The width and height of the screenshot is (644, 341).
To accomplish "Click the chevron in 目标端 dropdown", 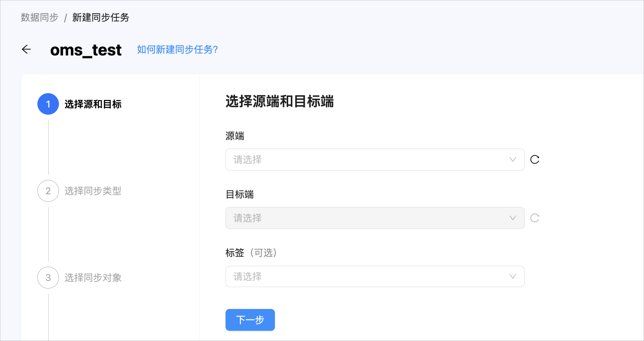I will point(513,218).
